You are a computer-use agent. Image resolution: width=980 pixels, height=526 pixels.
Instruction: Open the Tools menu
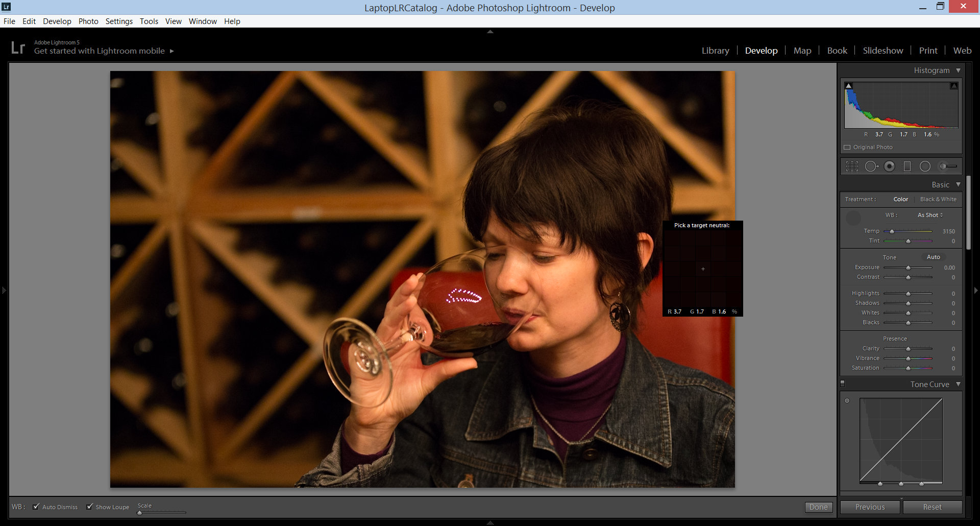pyautogui.click(x=149, y=21)
